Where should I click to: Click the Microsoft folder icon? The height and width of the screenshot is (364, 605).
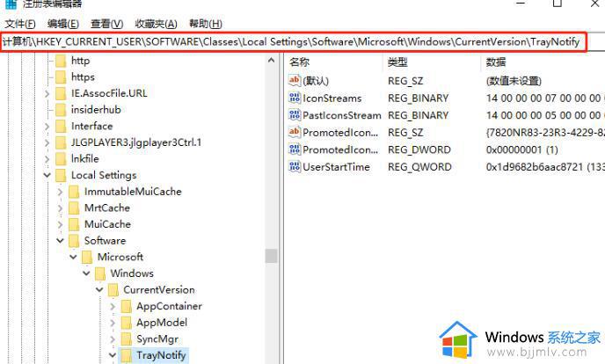pyautogui.click(x=87, y=258)
